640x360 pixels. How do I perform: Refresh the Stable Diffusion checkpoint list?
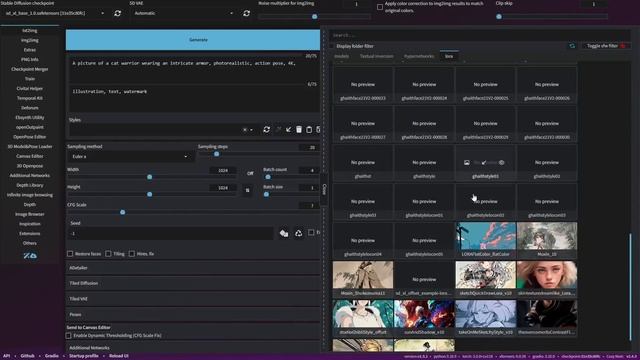pos(118,13)
